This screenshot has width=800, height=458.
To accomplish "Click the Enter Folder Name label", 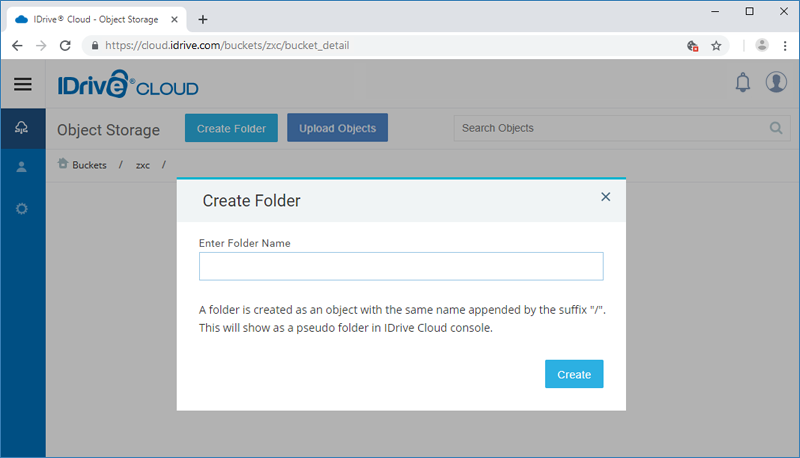I will pyautogui.click(x=244, y=243).
